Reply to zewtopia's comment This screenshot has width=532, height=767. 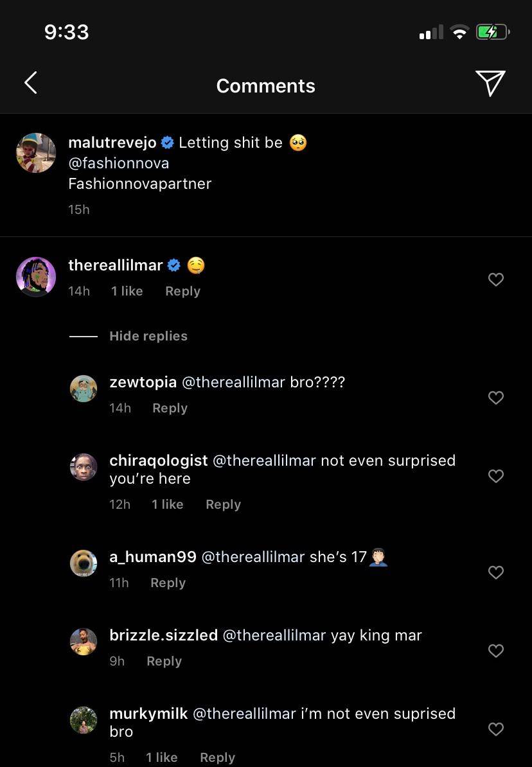pos(170,408)
